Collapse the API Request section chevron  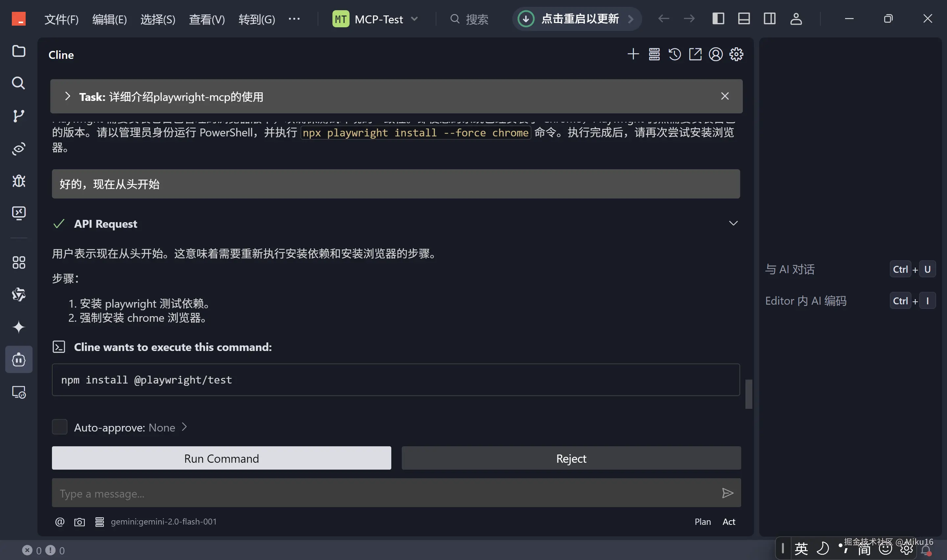click(x=733, y=223)
